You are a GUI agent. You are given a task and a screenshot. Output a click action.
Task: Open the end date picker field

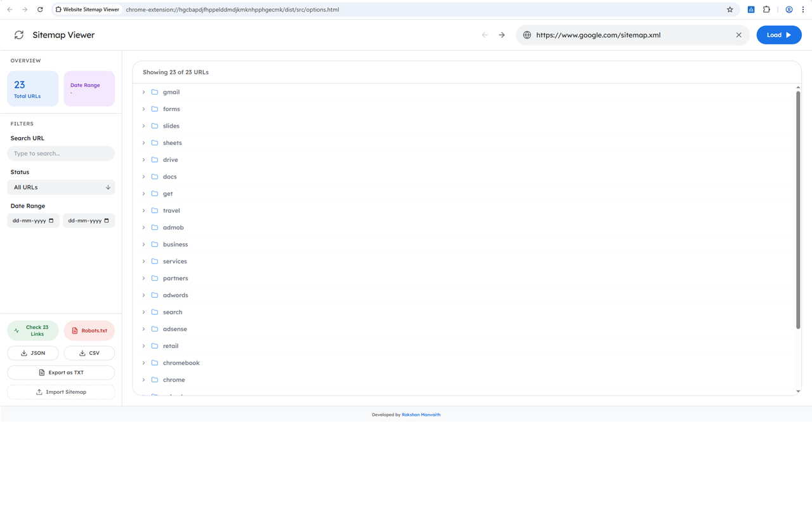pyautogui.click(x=89, y=220)
